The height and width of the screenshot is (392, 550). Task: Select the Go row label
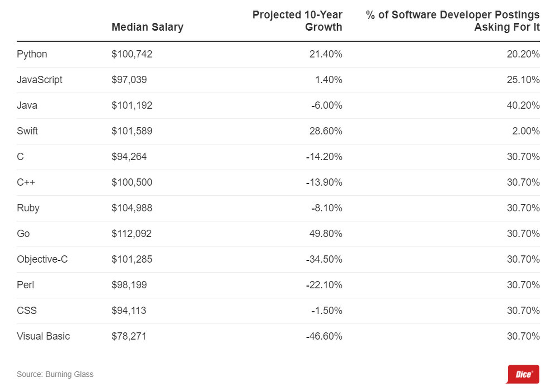[23, 234]
